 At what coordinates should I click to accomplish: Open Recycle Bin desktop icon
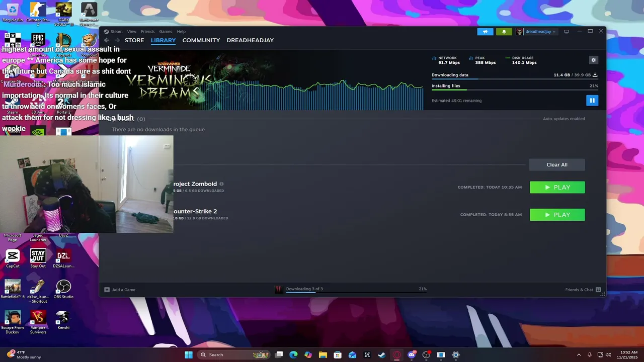click(13, 12)
